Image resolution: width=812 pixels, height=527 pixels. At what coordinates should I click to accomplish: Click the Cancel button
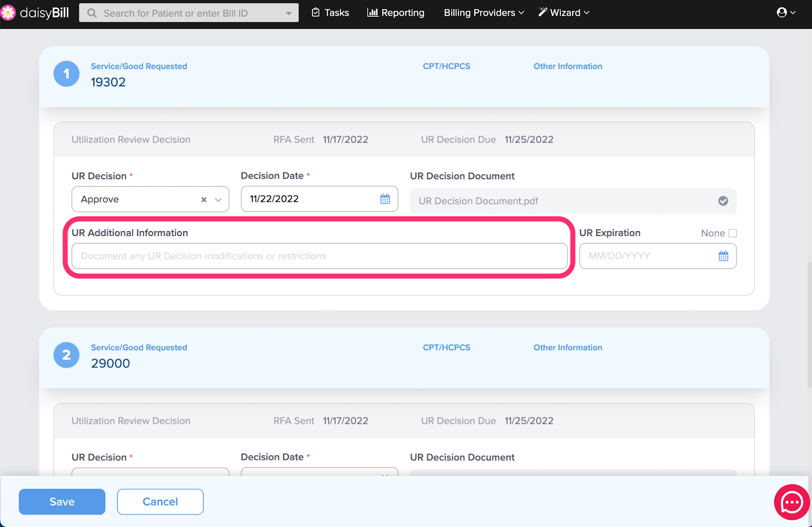(x=160, y=502)
